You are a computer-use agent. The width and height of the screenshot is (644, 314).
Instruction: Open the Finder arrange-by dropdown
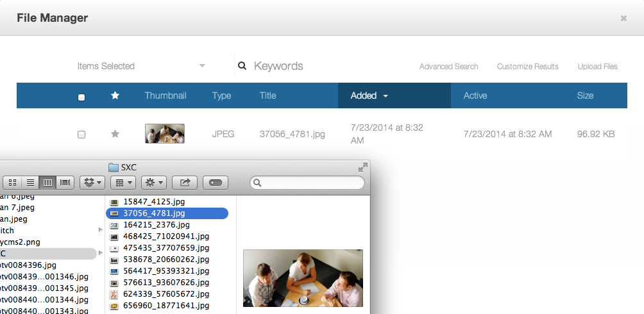(x=123, y=183)
